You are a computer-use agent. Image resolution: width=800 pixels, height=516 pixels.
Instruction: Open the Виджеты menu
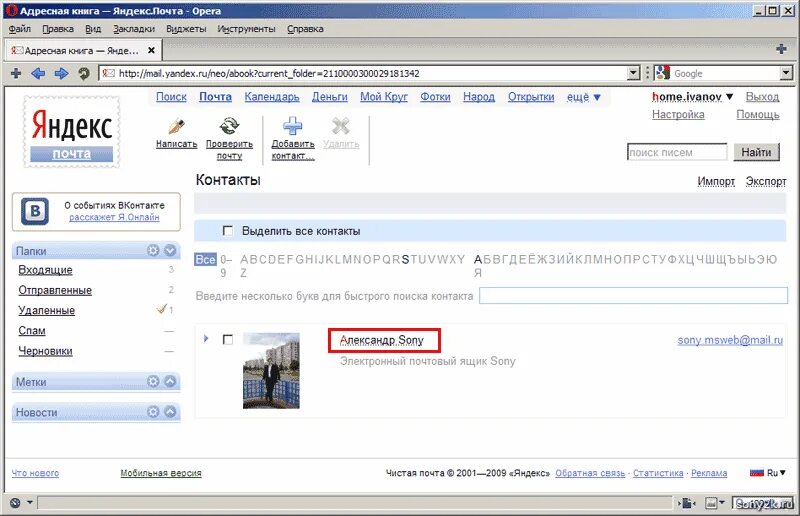point(186,29)
